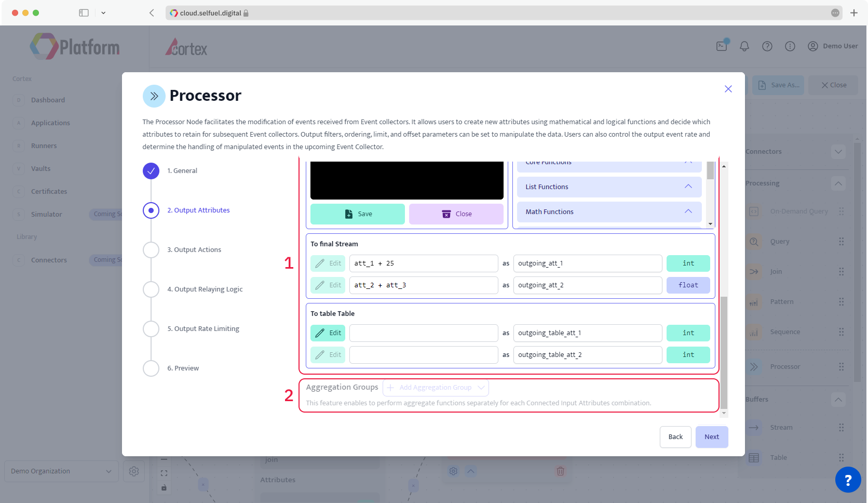Click the question mark help icon in top bar

click(x=767, y=46)
